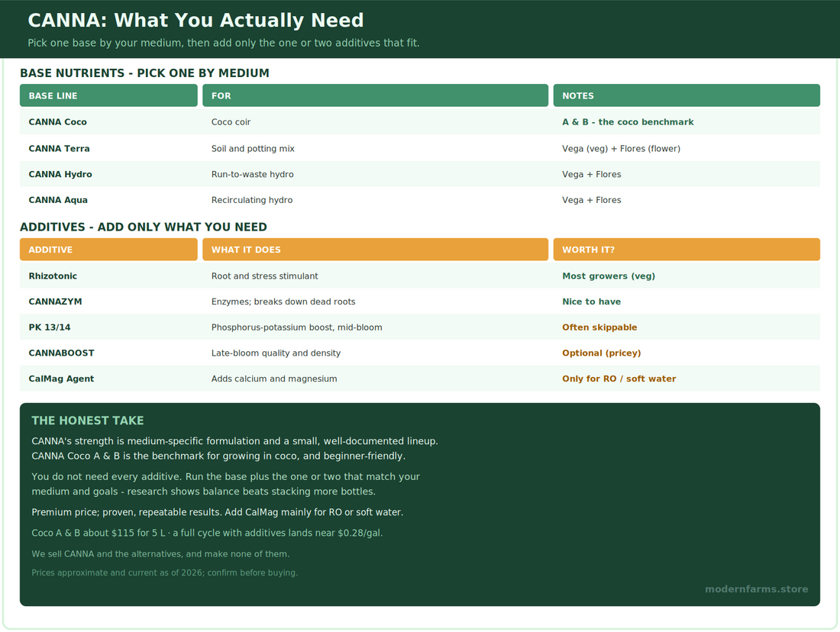The image size is (840, 632).
Task: Click 'Root and stress stimulant' description
Action: (265, 276)
